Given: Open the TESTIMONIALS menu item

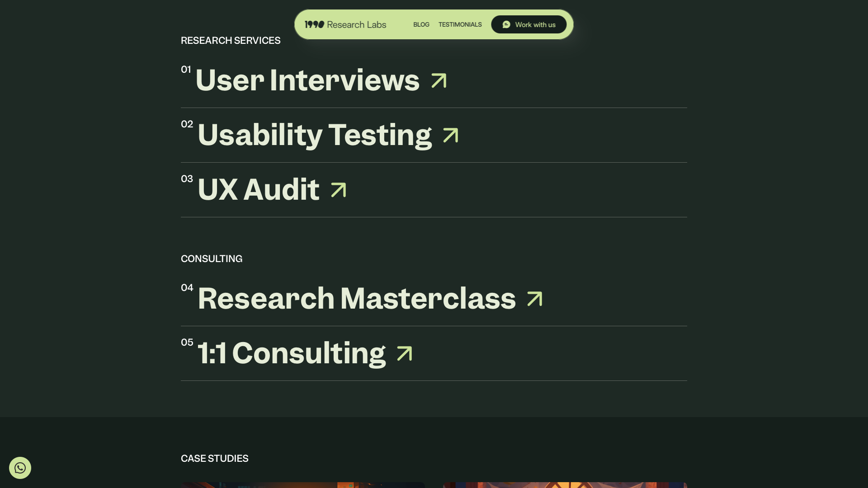Looking at the screenshot, I should click(x=460, y=24).
